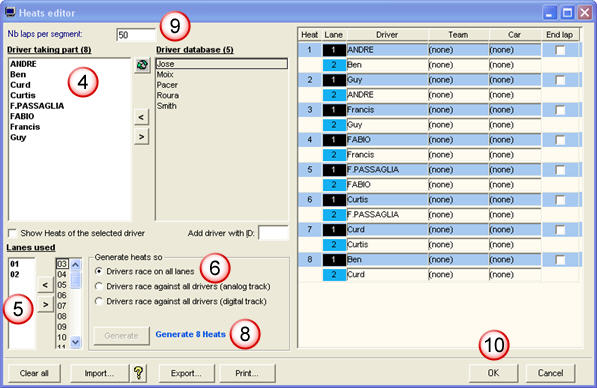
Task: Click the Driver column header
Action: pos(387,35)
